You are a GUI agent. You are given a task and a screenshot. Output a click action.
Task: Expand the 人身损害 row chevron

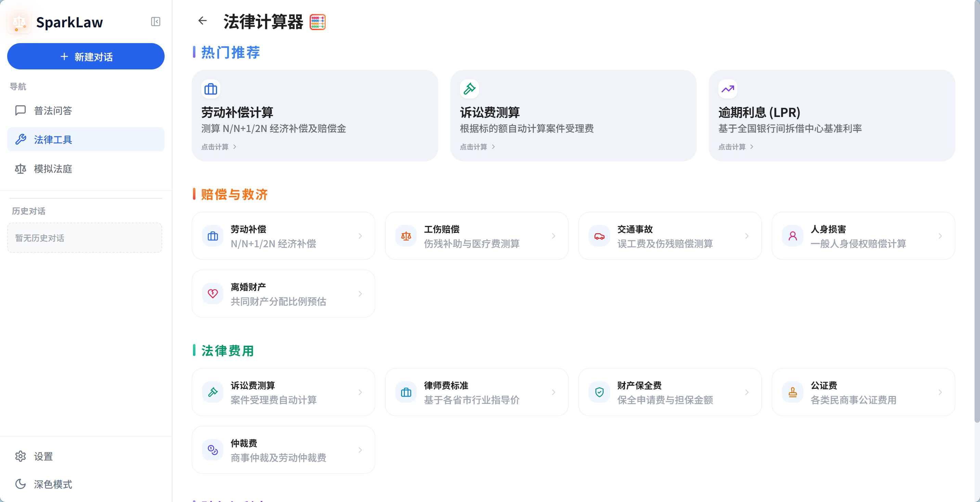click(x=940, y=236)
